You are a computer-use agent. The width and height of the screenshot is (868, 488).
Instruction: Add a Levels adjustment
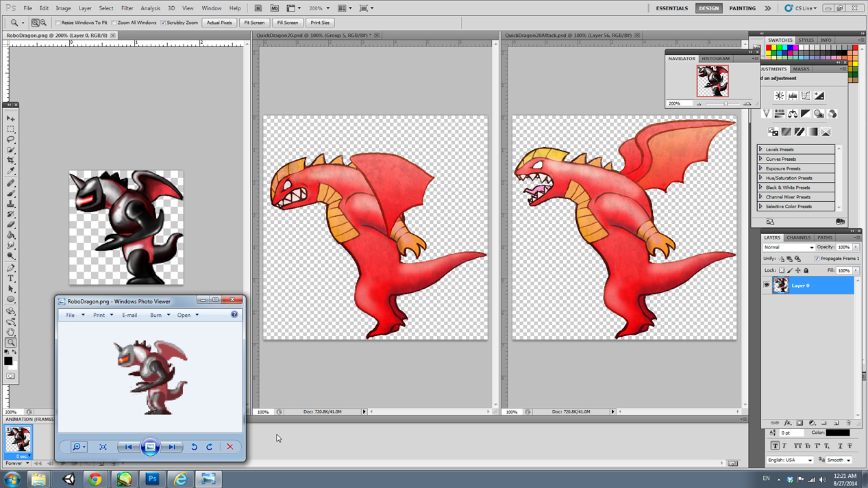[793, 96]
